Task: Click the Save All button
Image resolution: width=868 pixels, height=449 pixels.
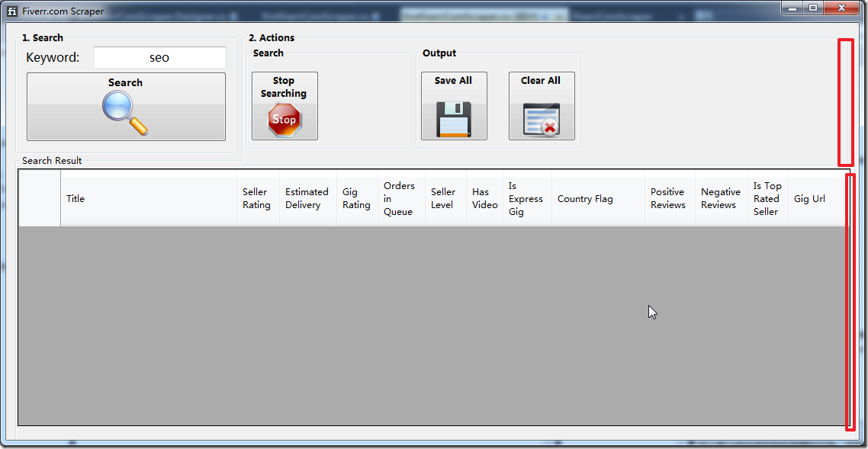Action: point(454,106)
